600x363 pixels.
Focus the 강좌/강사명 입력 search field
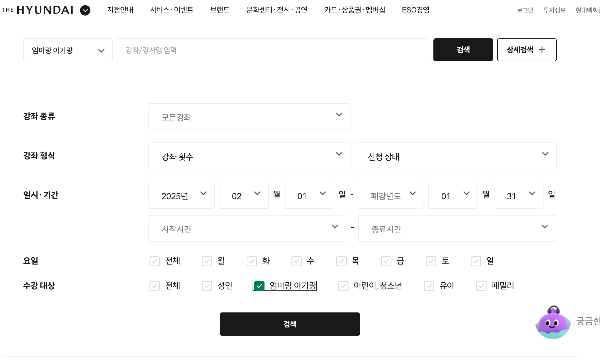click(x=273, y=50)
